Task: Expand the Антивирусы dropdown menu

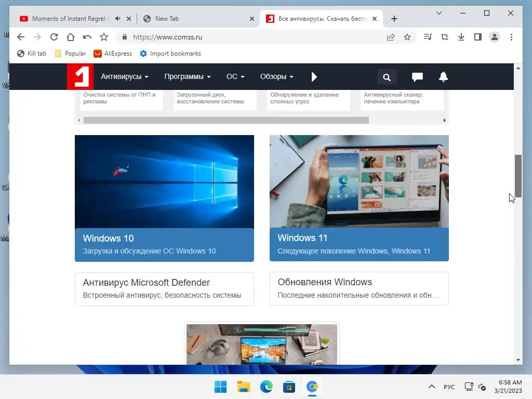Action: 125,76
